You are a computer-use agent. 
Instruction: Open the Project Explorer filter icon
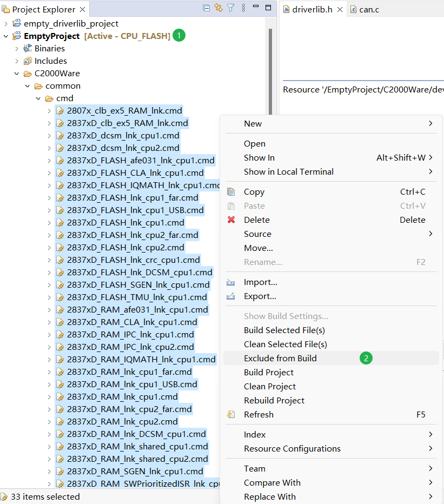tap(231, 8)
